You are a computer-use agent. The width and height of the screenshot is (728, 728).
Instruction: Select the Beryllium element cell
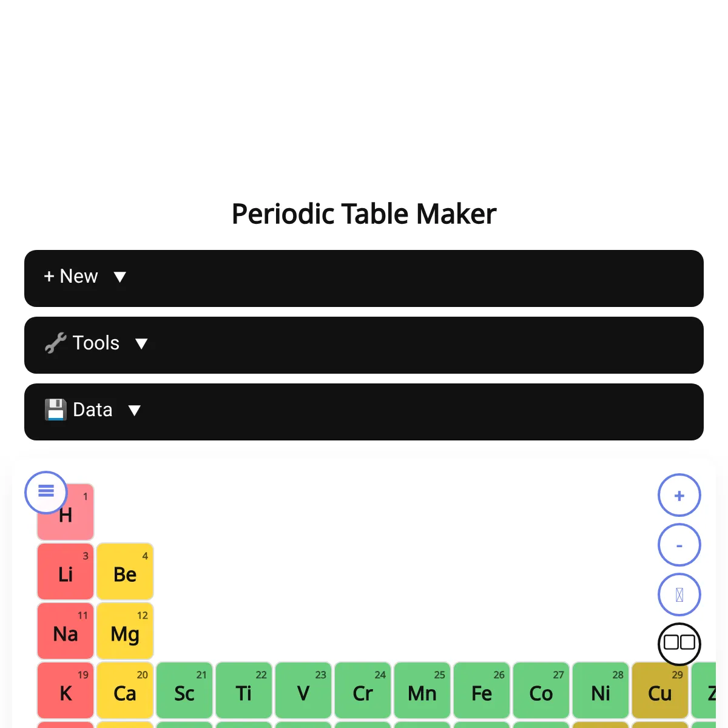click(125, 572)
